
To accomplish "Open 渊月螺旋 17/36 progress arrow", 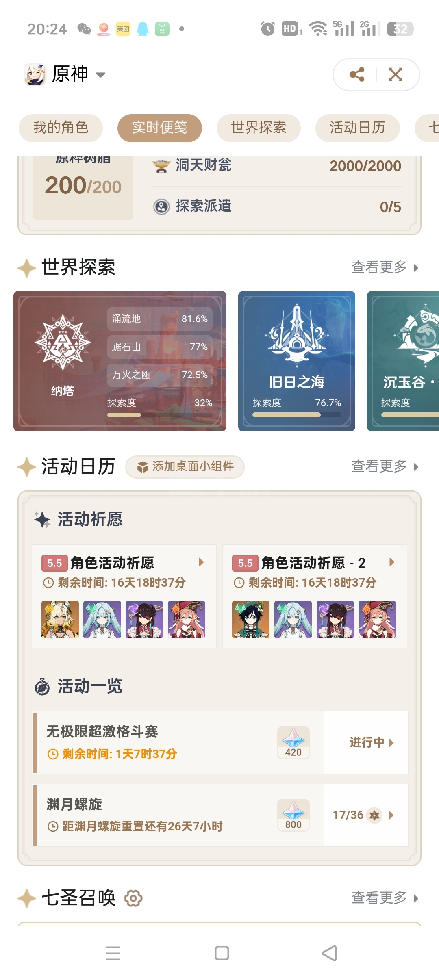I will [x=391, y=815].
